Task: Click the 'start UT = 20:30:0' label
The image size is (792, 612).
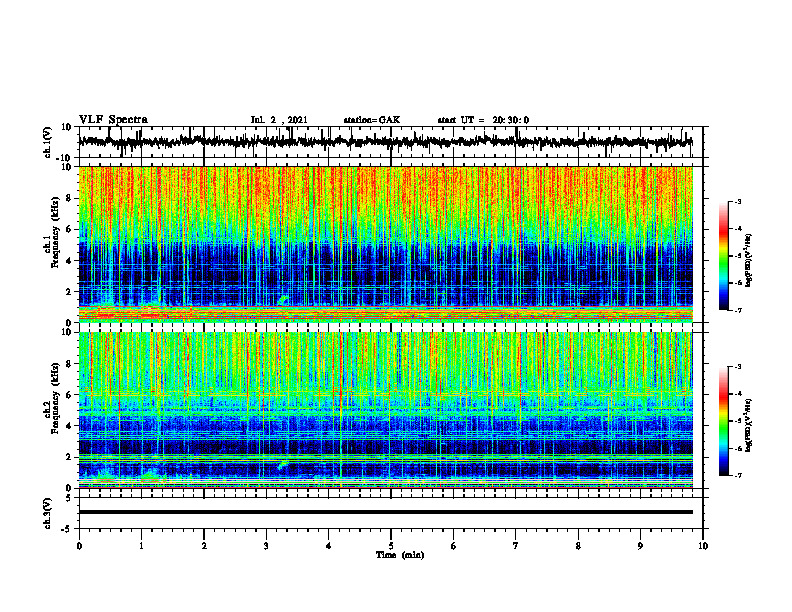Action: 483,120
